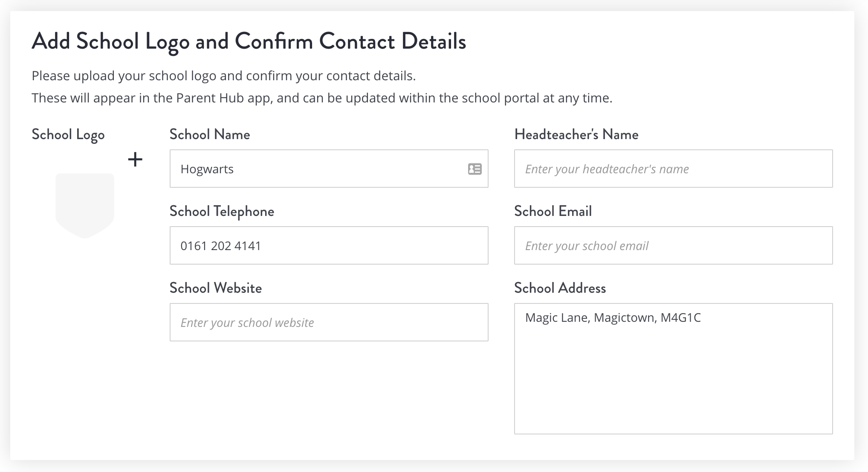Focus the school website input field
Viewport: 868px width, 472px height.
pyautogui.click(x=329, y=322)
